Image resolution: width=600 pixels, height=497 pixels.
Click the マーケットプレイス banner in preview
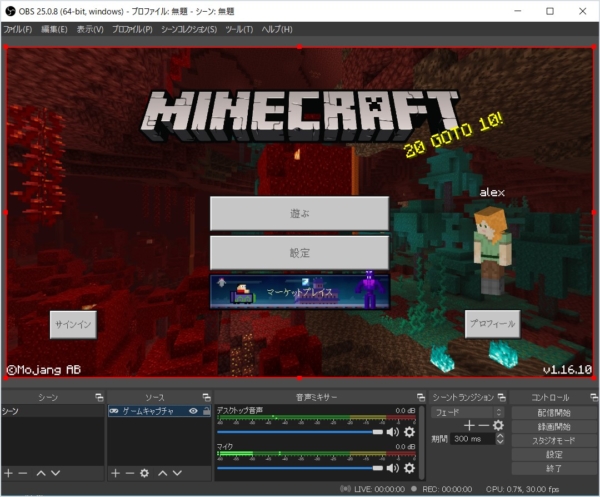point(300,292)
